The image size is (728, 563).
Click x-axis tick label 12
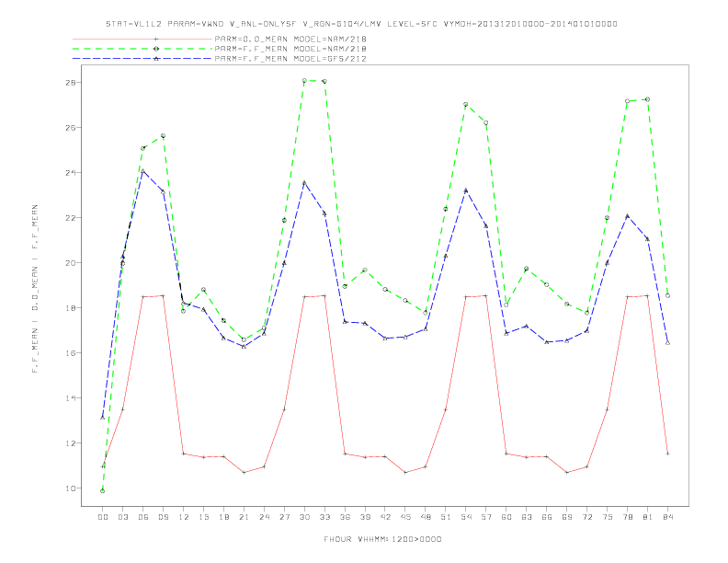(184, 517)
